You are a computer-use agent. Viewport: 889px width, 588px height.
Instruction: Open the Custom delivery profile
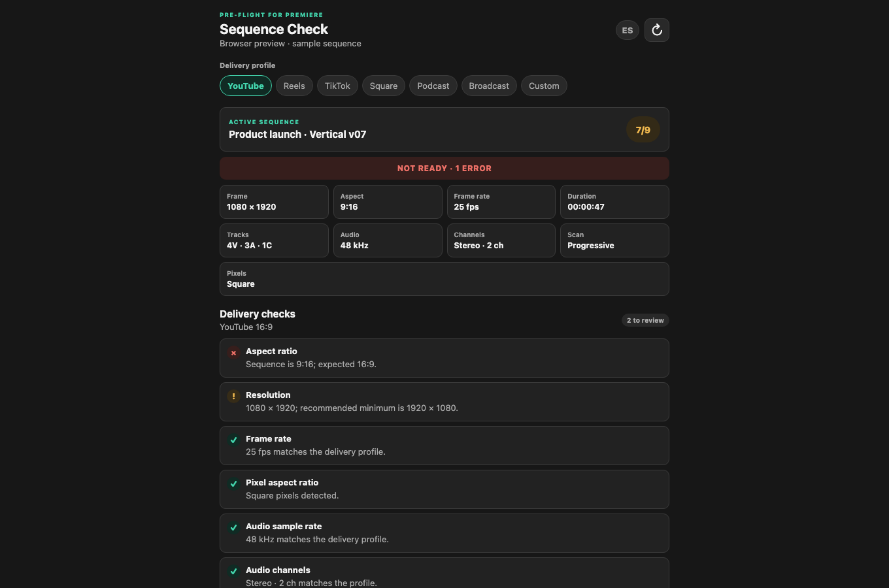[x=544, y=86]
